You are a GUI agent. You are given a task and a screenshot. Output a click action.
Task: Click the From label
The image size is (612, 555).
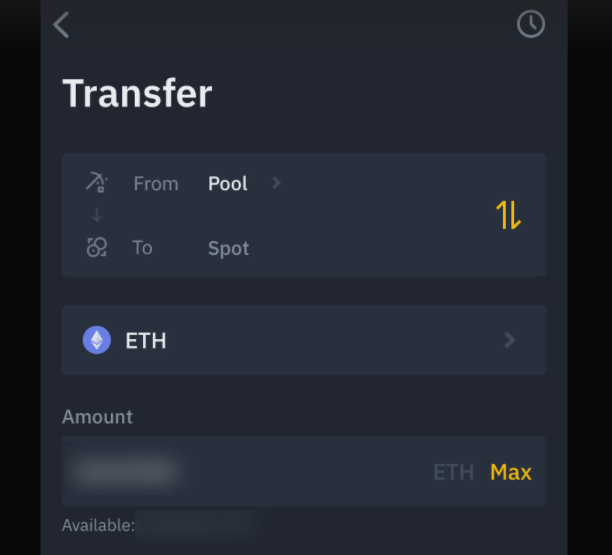tap(156, 183)
